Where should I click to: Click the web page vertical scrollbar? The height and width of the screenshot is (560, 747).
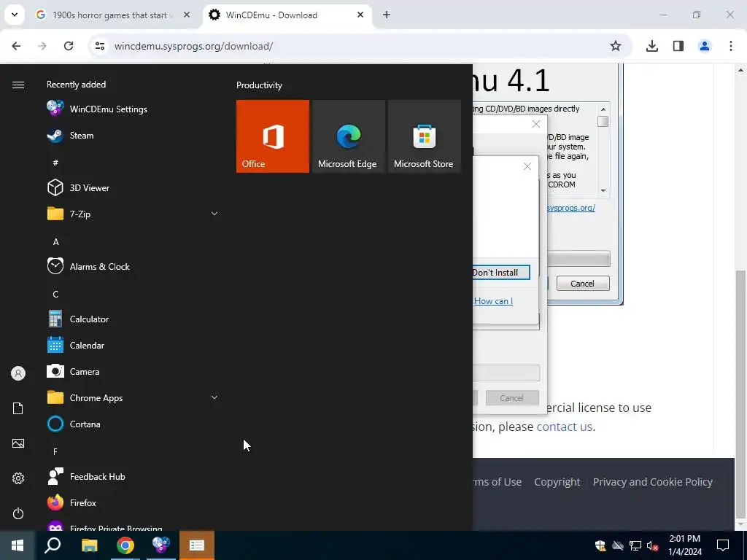pyautogui.click(x=741, y=395)
